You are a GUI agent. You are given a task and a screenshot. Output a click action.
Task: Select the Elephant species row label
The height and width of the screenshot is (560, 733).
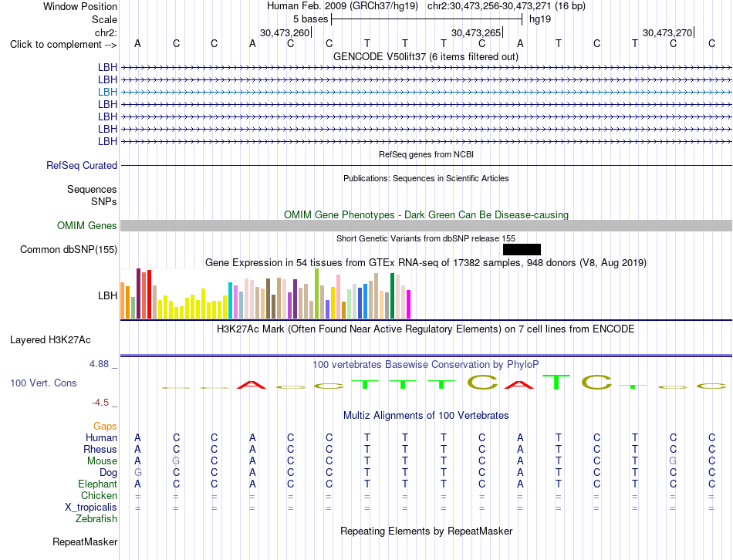pyautogui.click(x=98, y=484)
